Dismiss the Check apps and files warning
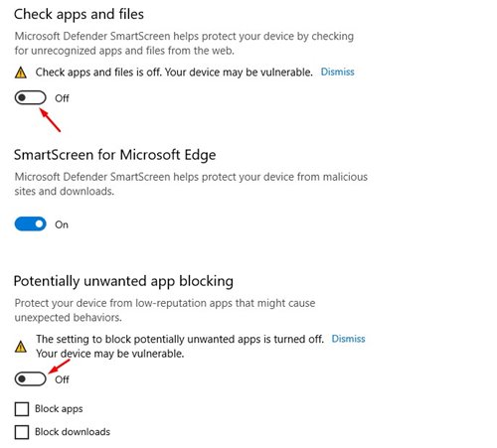497x448 pixels. (x=337, y=72)
